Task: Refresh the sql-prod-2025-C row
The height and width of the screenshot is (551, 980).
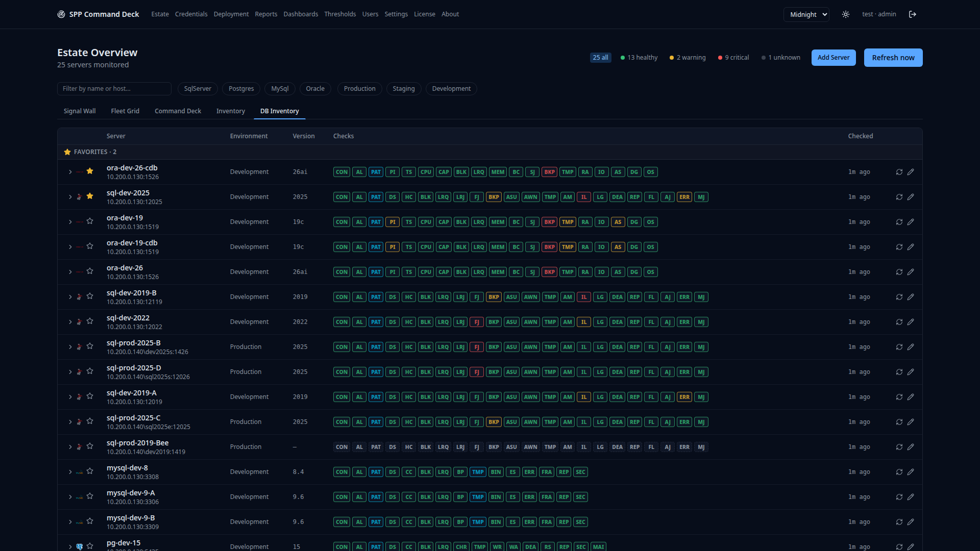Action: click(x=899, y=422)
